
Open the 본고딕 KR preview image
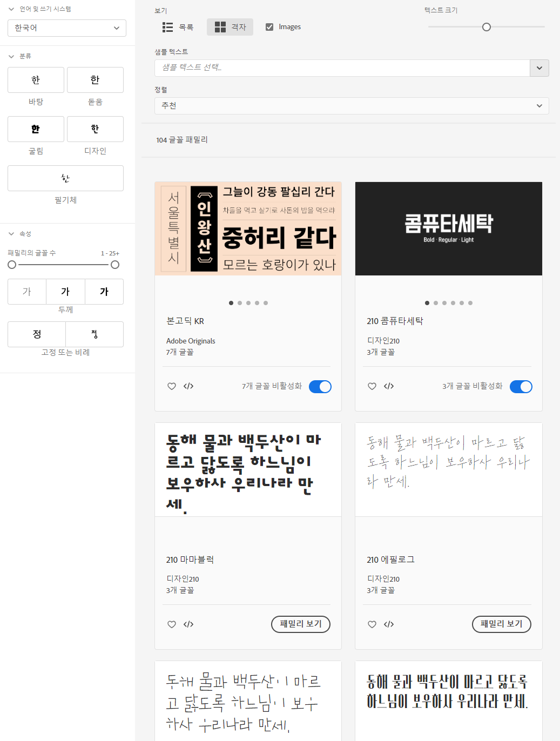click(x=248, y=228)
